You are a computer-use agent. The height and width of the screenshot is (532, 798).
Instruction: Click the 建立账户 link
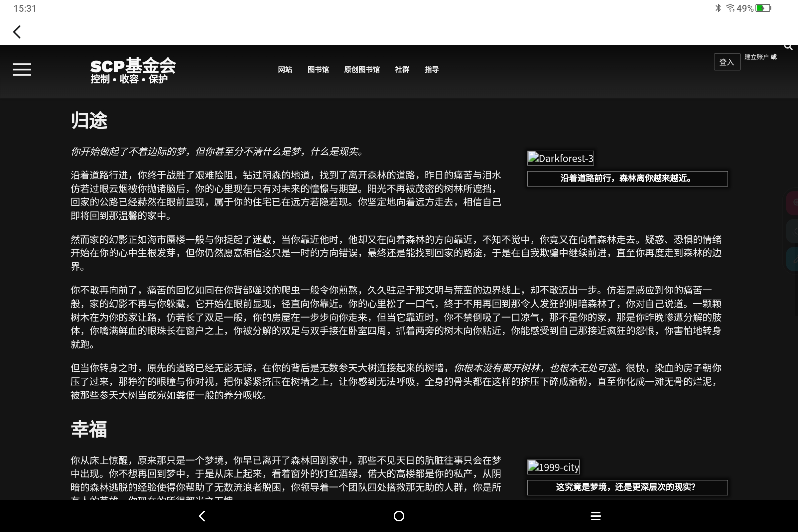point(756,57)
